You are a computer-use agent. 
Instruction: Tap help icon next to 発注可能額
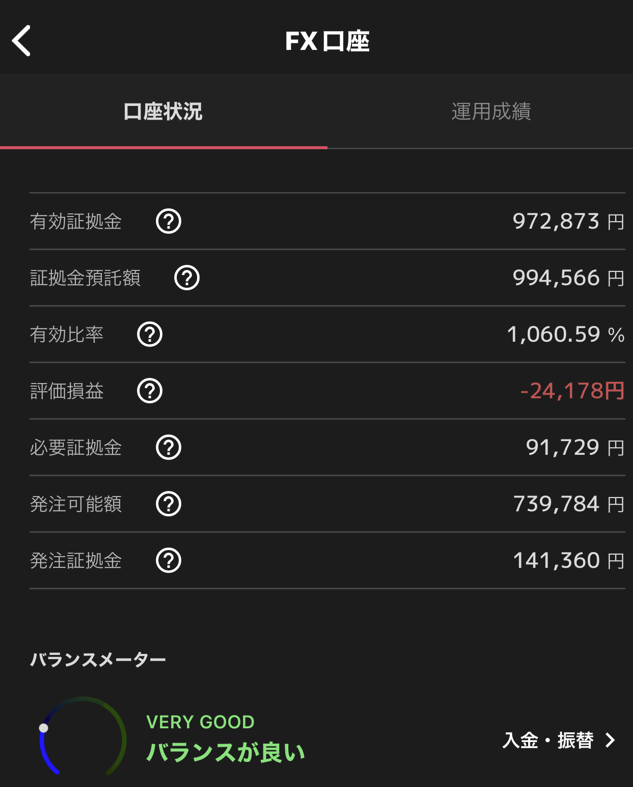[x=169, y=504]
